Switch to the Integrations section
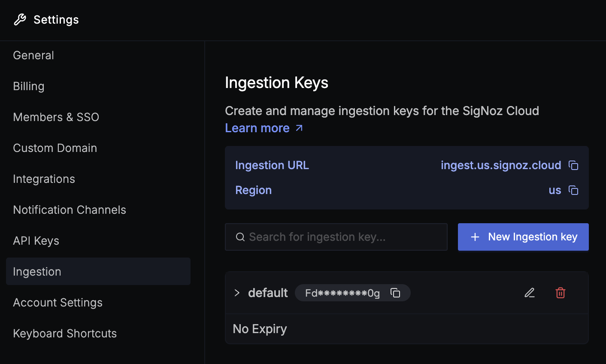This screenshot has height=364, width=606. pos(44,179)
